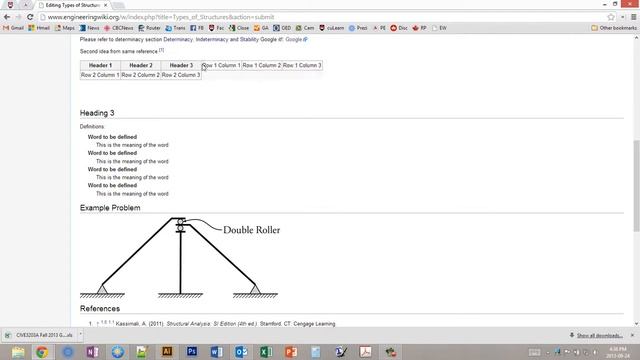Open the OED bookmark
Viewport: 640px width, 360px height.
click(x=282, y=28)
